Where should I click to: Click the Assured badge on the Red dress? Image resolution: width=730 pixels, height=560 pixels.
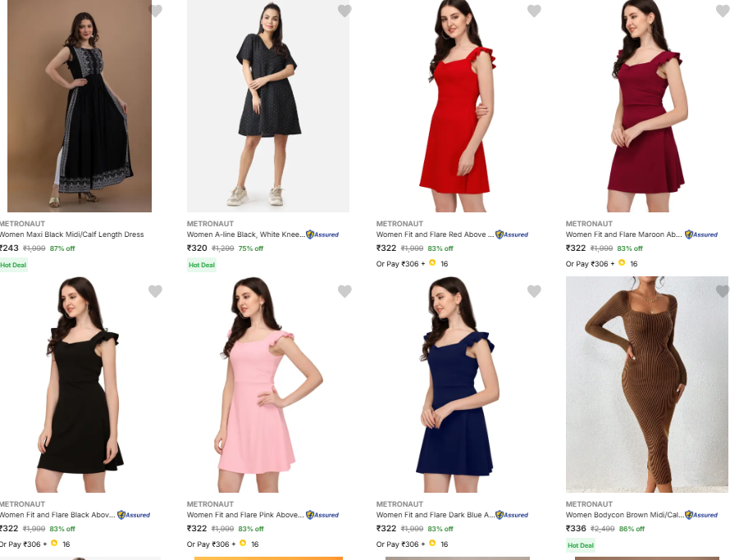pos(512,234)
